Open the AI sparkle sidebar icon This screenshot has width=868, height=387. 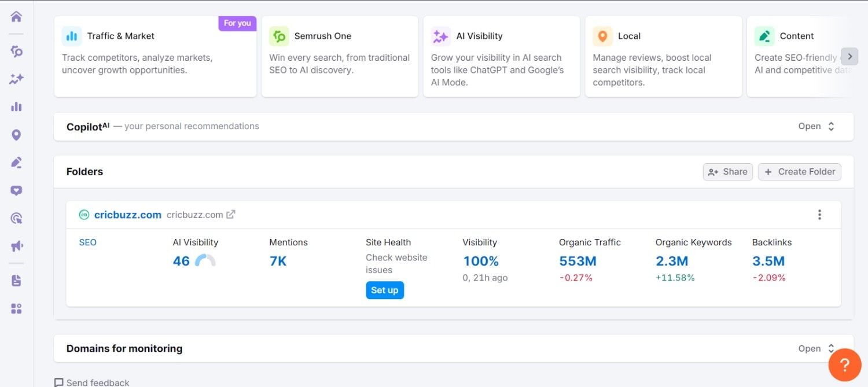[16, 79]
